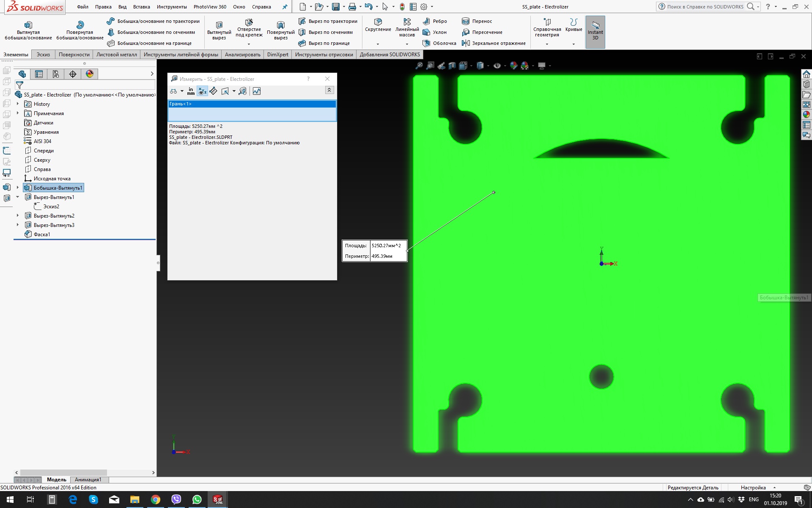The width and height of the screenshot is (812, 508).
Task: Toggle Show XYZ Measurements button
Action: pos(202,91)
